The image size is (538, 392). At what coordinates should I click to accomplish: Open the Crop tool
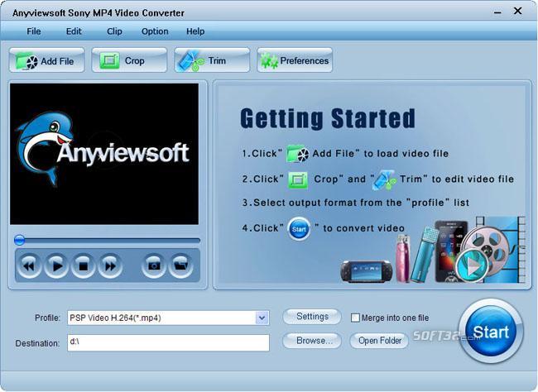point(129,60)
